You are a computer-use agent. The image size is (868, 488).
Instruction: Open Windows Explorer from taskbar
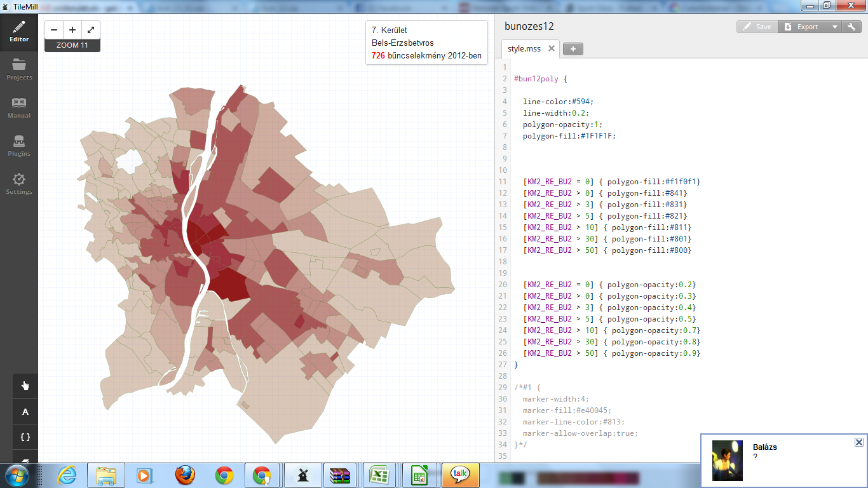pyautogui.click(x=105, y=475)
